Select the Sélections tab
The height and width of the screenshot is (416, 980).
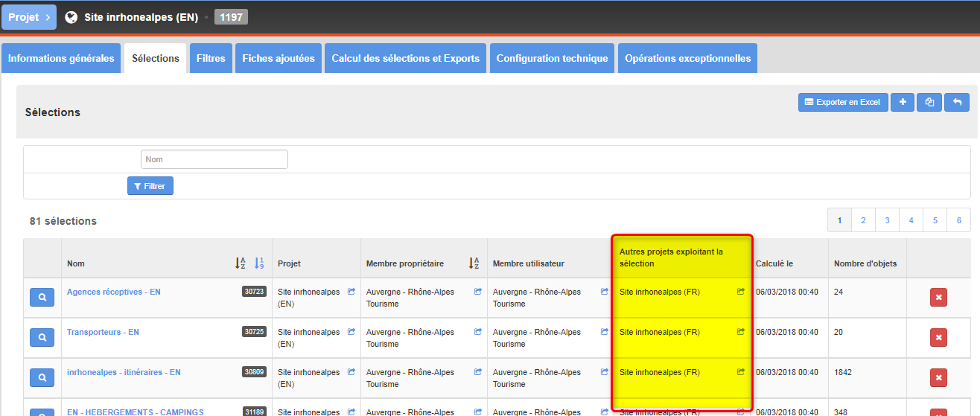[156, 58]
